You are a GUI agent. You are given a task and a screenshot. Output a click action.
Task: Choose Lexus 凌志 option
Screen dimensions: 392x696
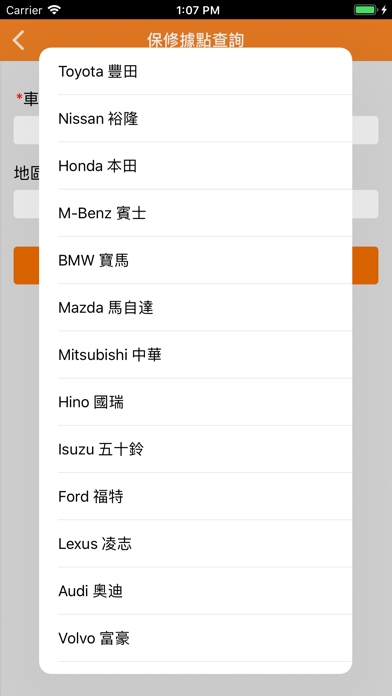(195, 544)
